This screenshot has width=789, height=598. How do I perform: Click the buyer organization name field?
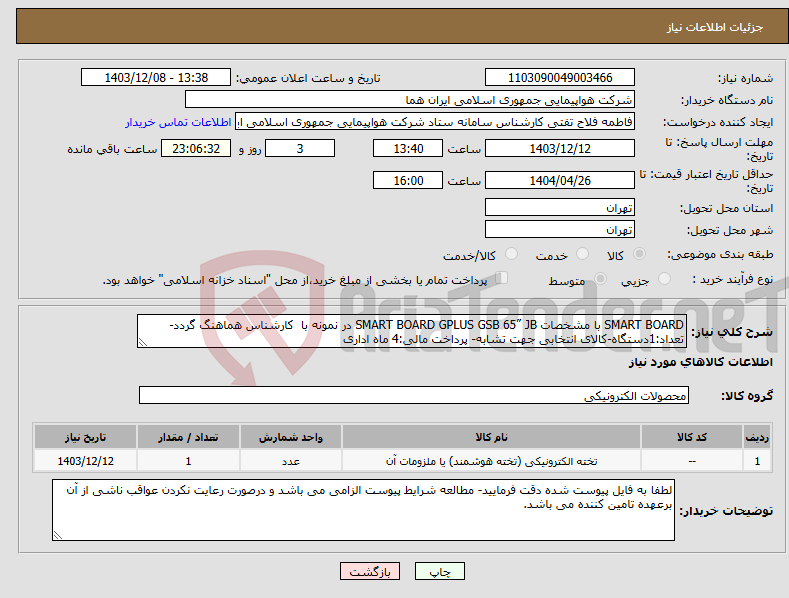pos(410,100)
